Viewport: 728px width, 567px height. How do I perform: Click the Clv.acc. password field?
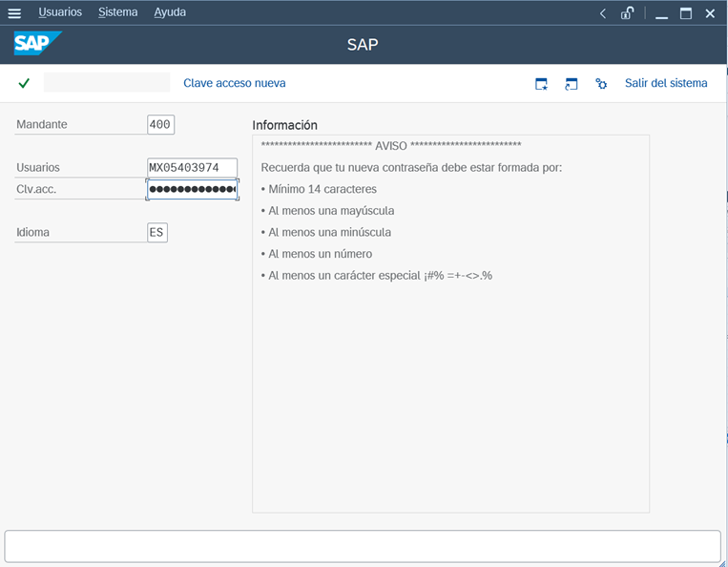coord(192,189)
